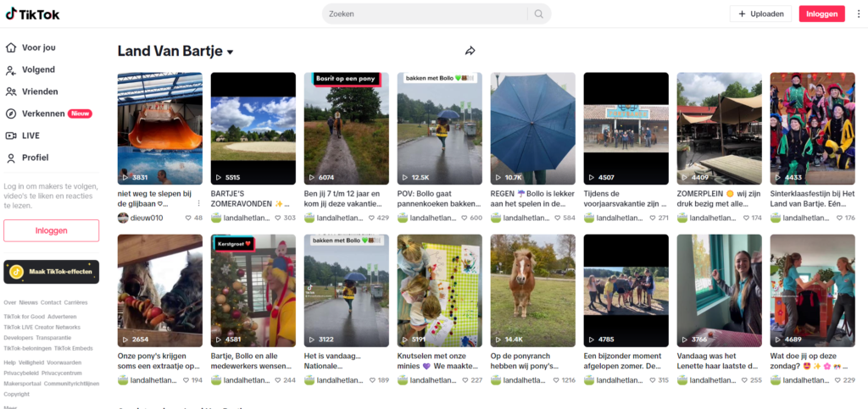The height and width of the screenshot is (409, 868).
Task: Open the Privacybeleid footer link
Action: point(20,373)
